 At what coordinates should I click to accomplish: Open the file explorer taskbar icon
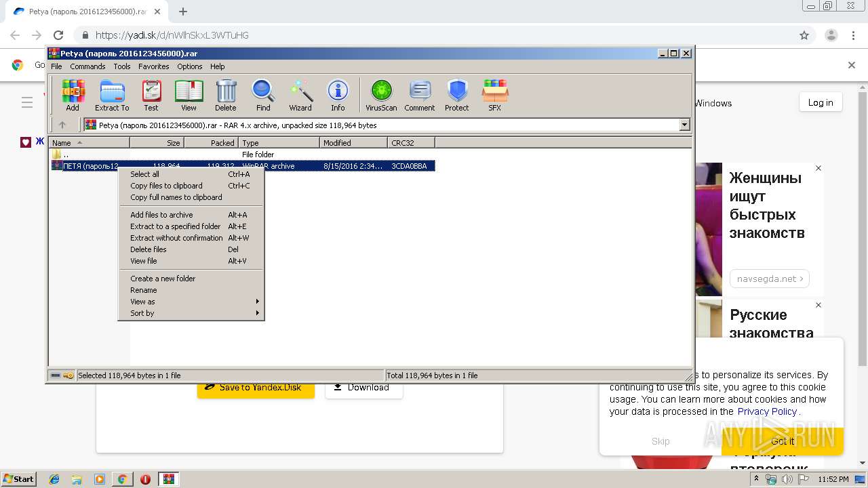pos(77,479)
